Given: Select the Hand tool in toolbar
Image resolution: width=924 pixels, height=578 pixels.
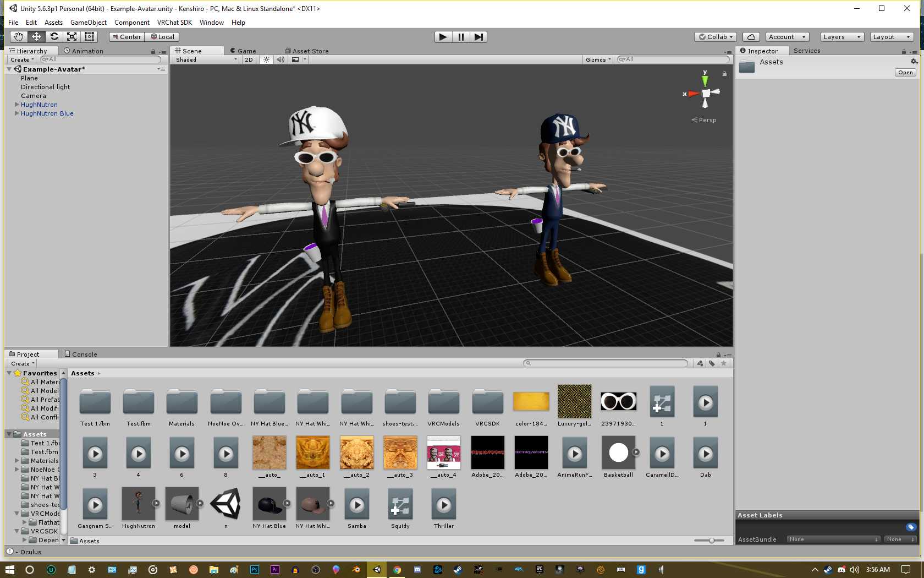Looking at the screenshot, I should coord(19,37).
